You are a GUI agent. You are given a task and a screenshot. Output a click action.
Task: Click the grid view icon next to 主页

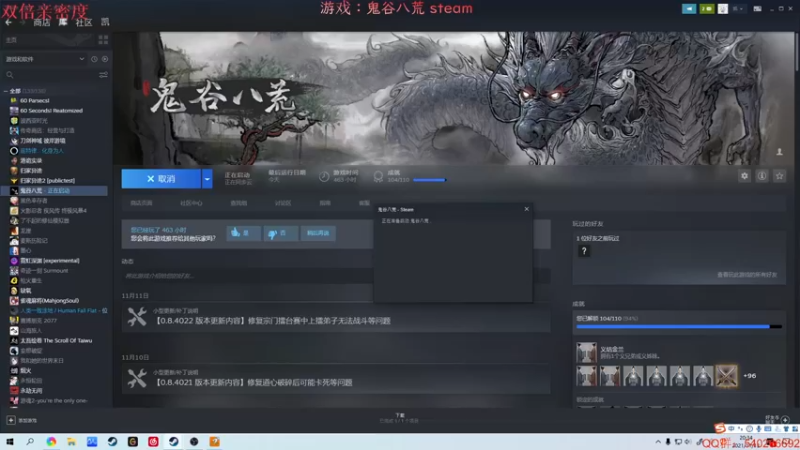pyautogui.click(x=103, y=40)
